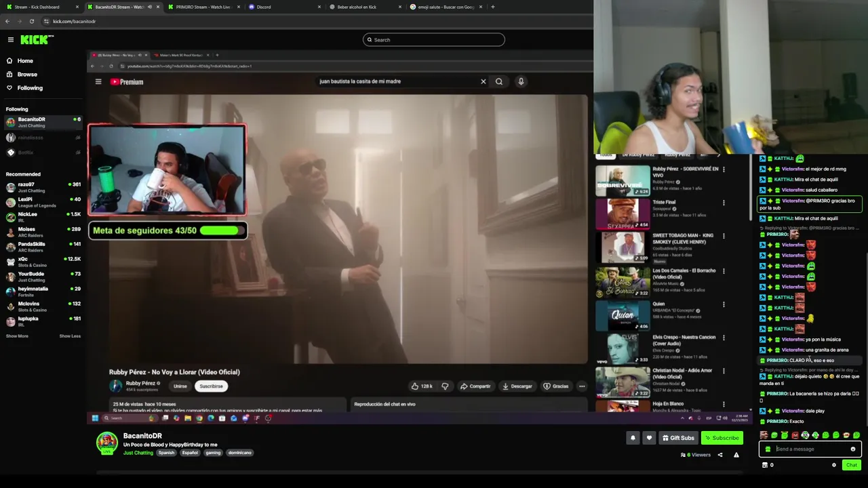This screenshot has height=488, width=868.
Task: Click Send a message chat input
Action: point(811,449)
